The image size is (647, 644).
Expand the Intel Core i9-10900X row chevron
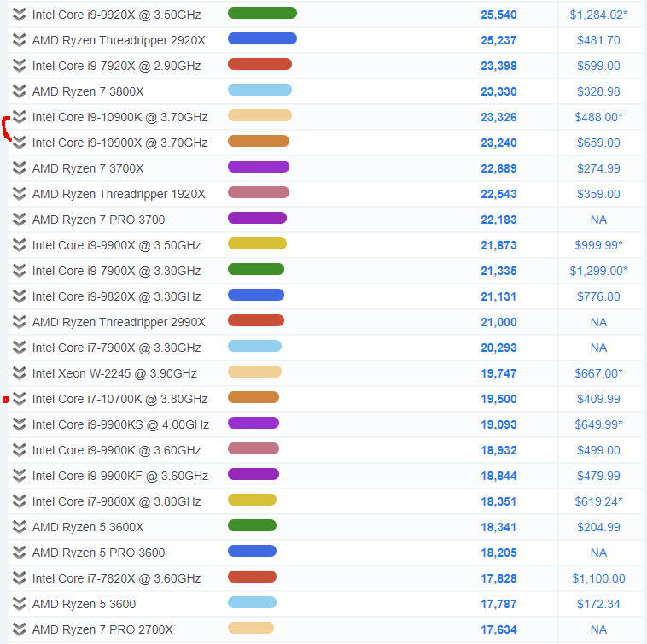pyautogui.click(x=19, y=143)
